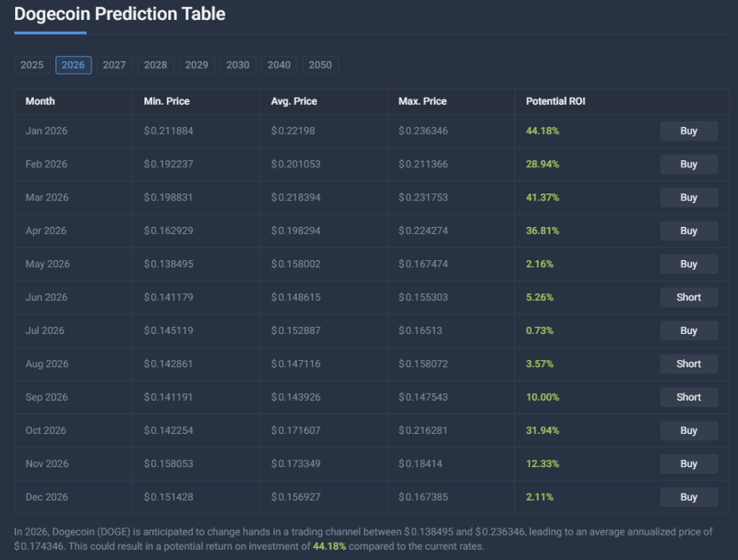Screen dimensions: 738x560
Task: Click Buy for Jan 2026
Action: pos(689,131)
